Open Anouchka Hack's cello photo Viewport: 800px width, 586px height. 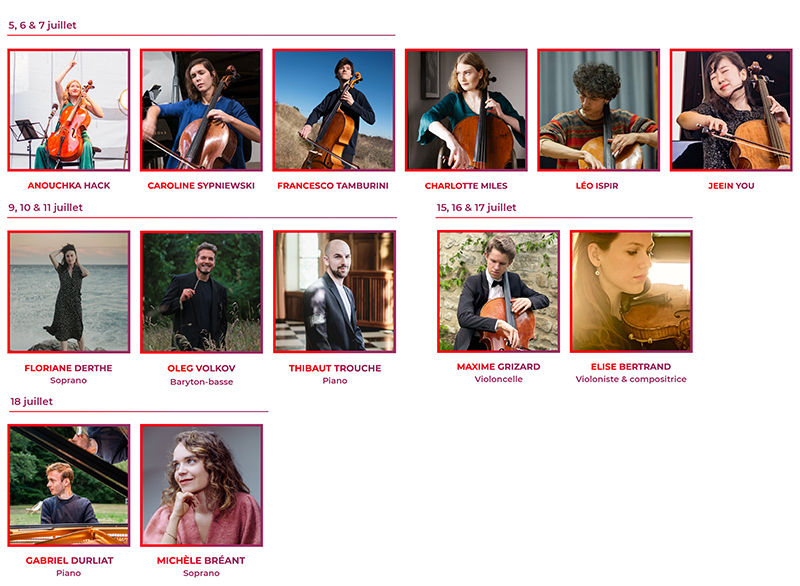tap(69, 110)
